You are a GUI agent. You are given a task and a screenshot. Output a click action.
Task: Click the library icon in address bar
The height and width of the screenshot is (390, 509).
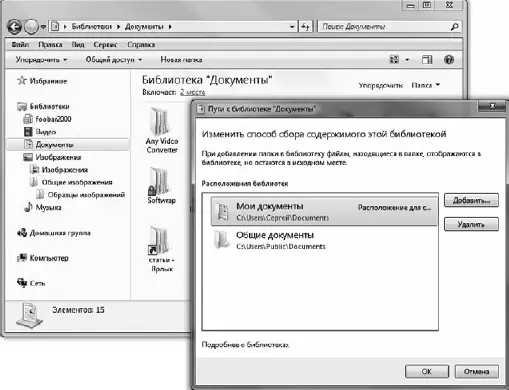(x=55, y=27)
